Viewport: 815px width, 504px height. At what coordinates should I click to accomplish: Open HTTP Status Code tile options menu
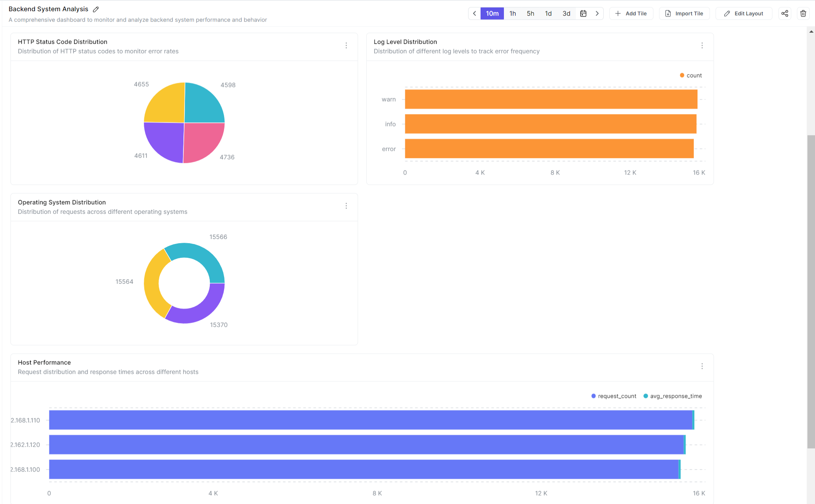tap(346, 46)
